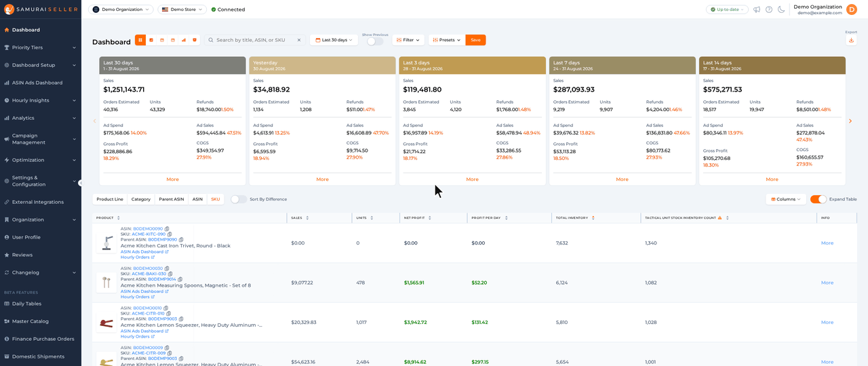Enable the Sort By Difference switch
868x366 pixels.
point(238,199)
